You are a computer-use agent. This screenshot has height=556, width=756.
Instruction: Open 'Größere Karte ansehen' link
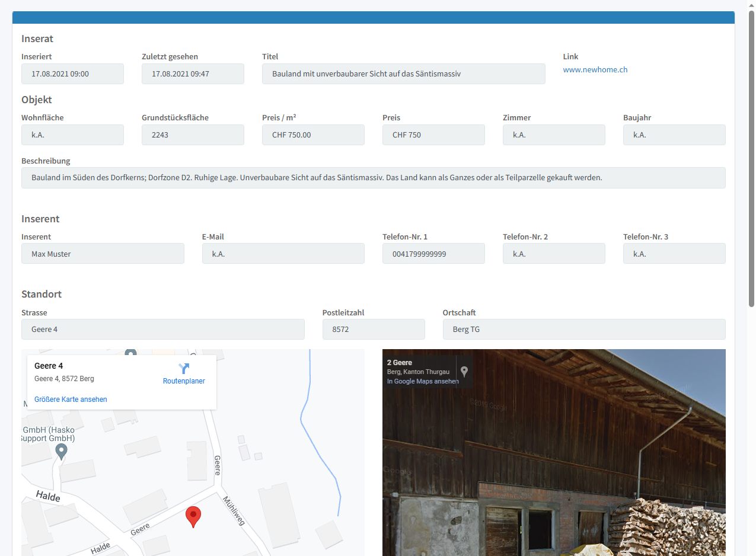click(71, 400)
